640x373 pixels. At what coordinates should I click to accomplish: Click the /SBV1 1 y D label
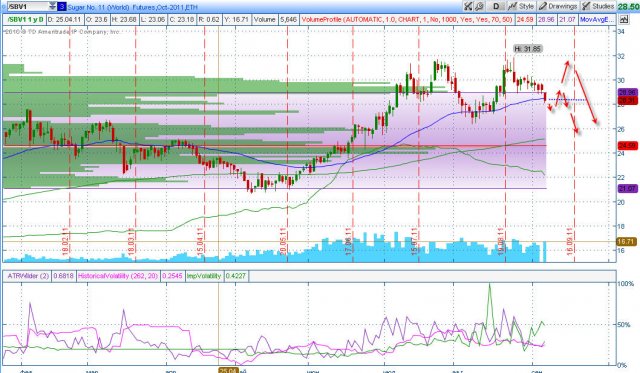pos(25,19)
